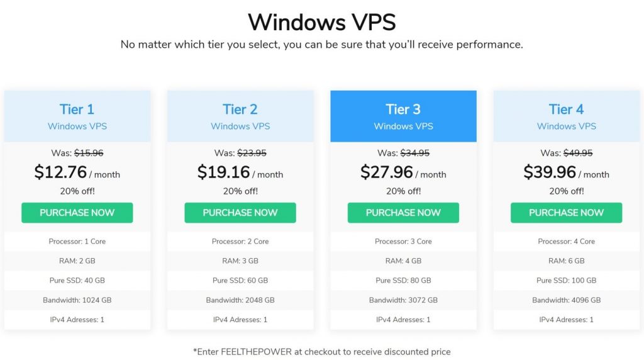This screenshot has height=360, width=644.
Task: Click the RAM: 3 GB row
Action: coord(240,261)
